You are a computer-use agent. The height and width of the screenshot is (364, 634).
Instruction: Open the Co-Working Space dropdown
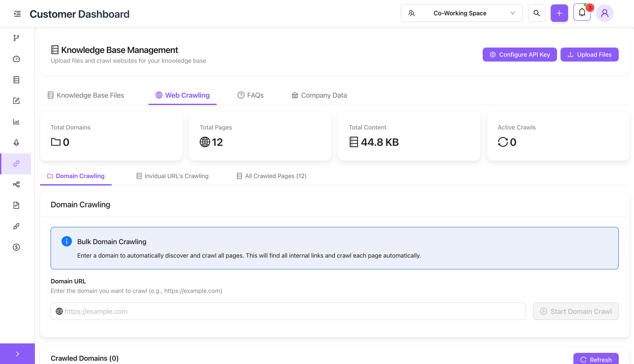[x=461, y=13]
